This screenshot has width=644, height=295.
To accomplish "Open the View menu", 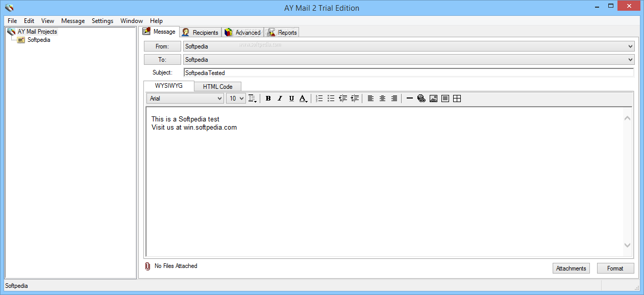I will [48, 21].
